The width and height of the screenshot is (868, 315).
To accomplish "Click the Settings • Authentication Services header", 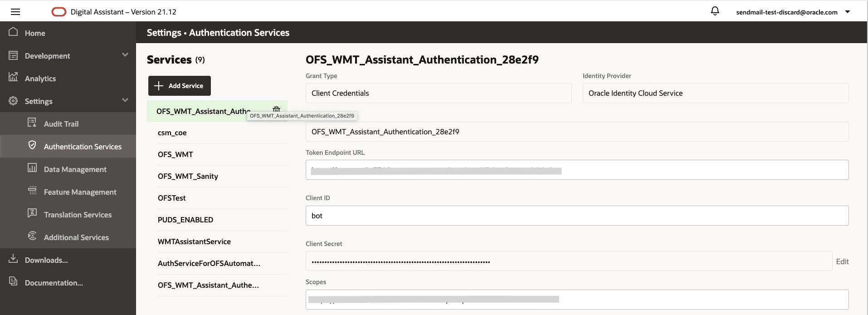I will 218,33.
